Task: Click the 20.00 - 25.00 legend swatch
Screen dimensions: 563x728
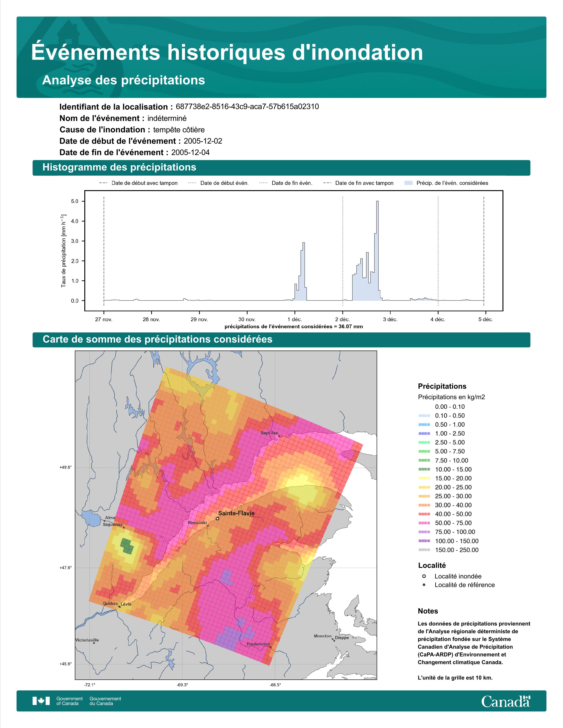Action: click(x=424, y=487)
